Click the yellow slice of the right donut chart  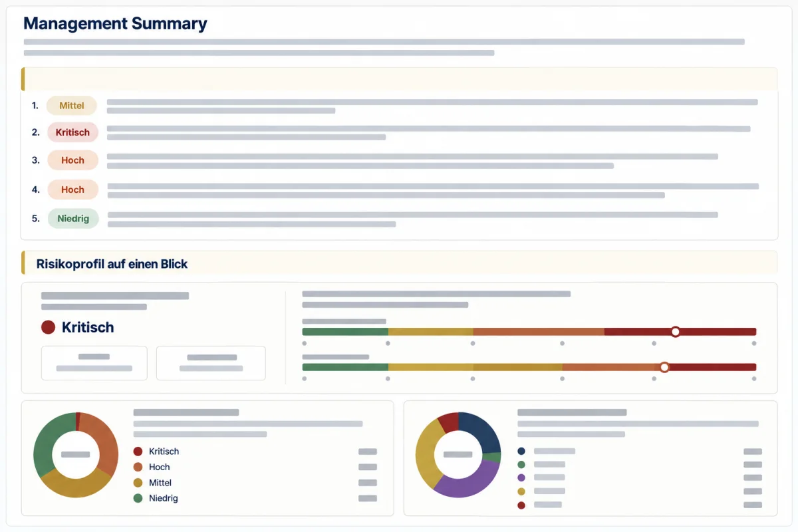[x=427, y=453]
